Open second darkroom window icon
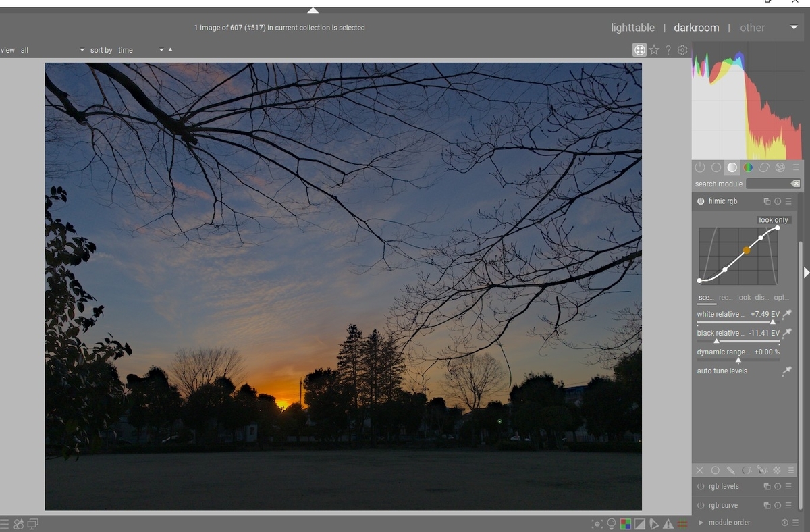This screenshot has width=810, height=532. tap(32, 524)
